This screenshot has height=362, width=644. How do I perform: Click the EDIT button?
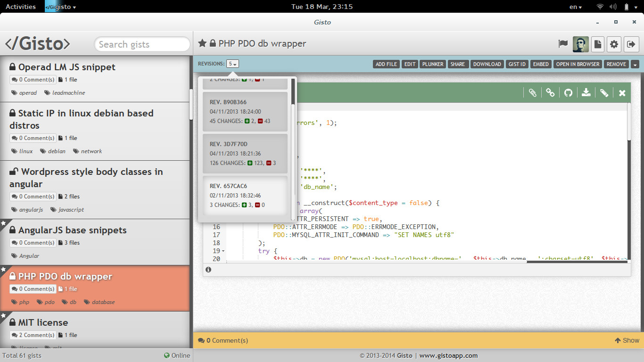click(x=410, y=64)
